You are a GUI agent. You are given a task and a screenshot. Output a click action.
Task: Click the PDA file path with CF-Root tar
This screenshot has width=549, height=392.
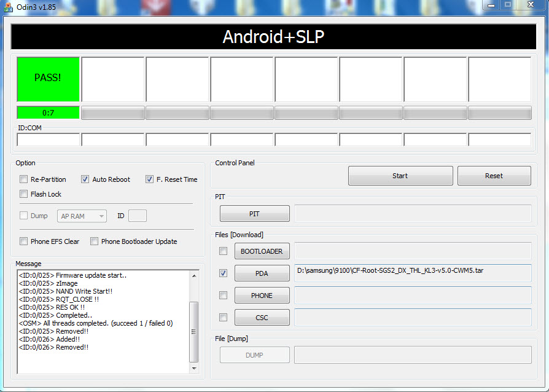[x=413, y=273]
